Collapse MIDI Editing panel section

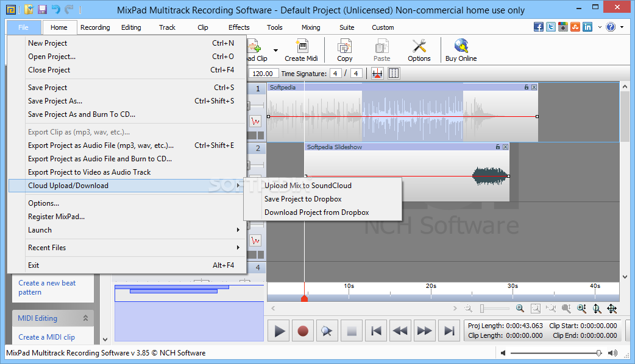[x=85, y=318]
